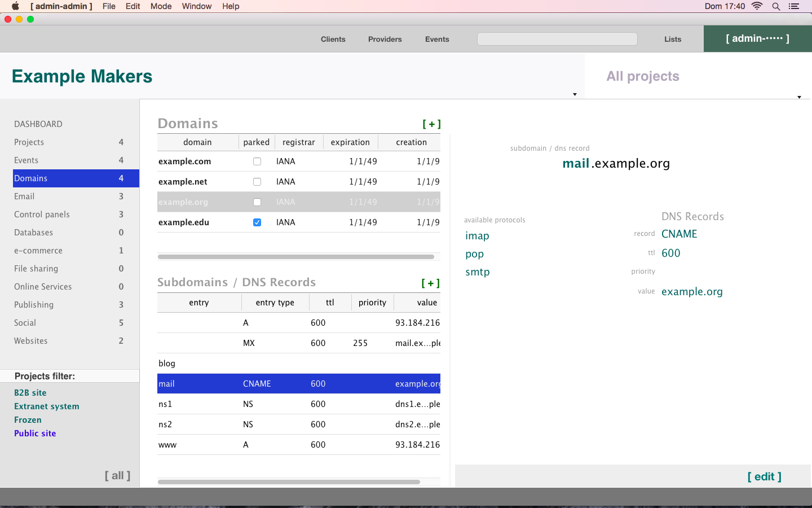Filter by Extranet system project
812x508 pixels.
47,406
